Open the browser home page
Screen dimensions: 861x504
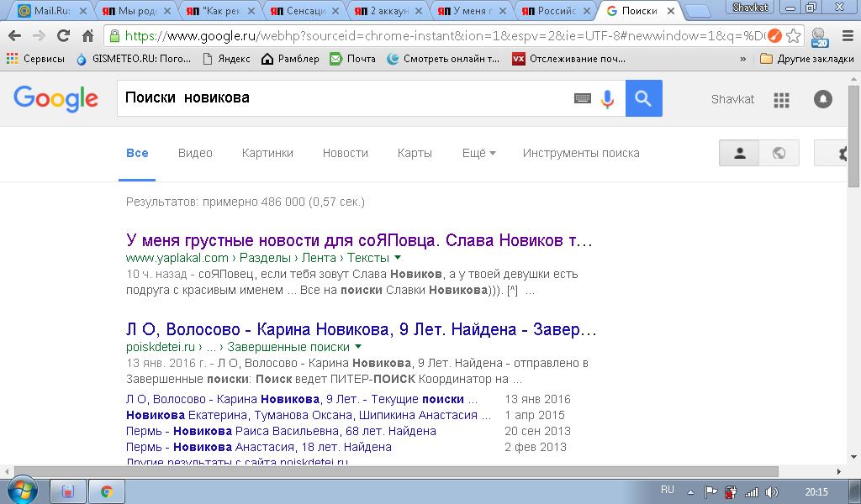87,36
